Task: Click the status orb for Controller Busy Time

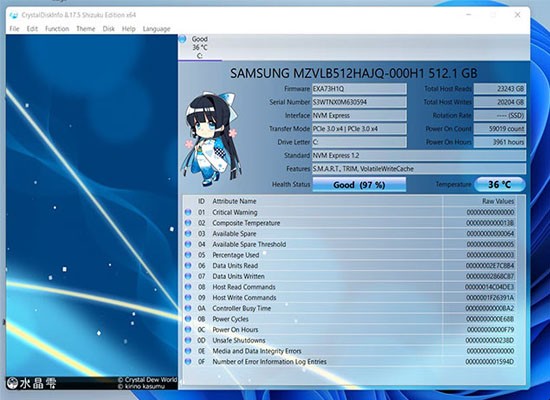Action: coord(188,308)
